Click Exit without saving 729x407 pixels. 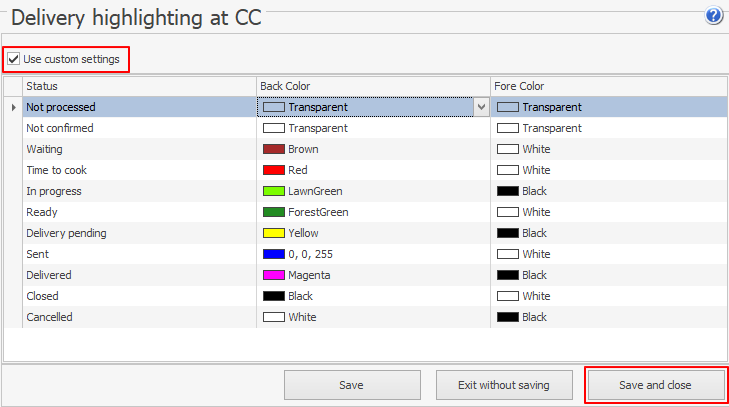coord(505,385)
